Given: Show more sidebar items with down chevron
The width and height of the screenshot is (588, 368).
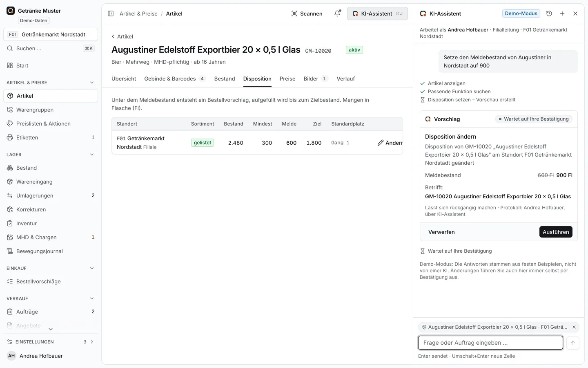Looking at the screenshot, I should [x=51, y=329].
